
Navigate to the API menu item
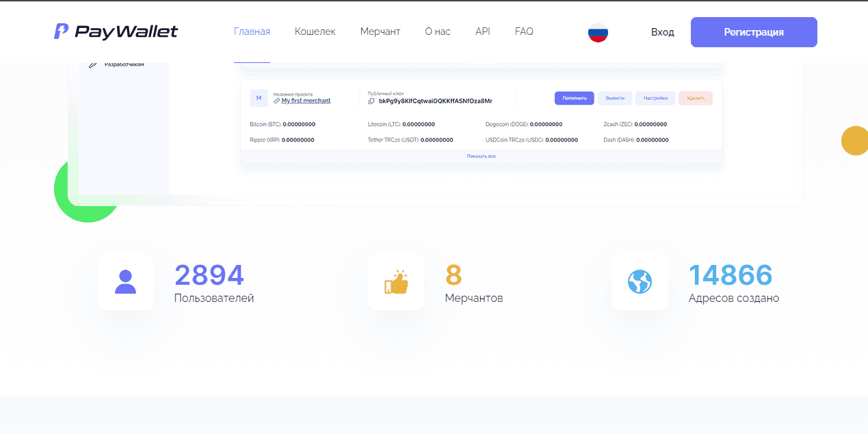pyautogui.click(x=483, y=31)
